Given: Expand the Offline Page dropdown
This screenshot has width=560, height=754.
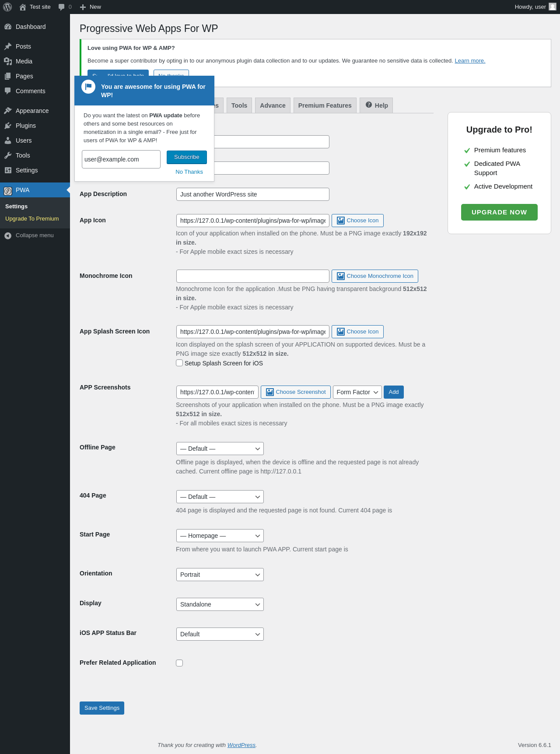Looking at the screenshot, I should click(220, 449).
